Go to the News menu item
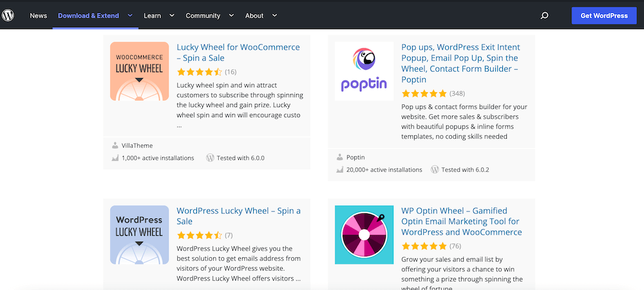 click(38, 15)
